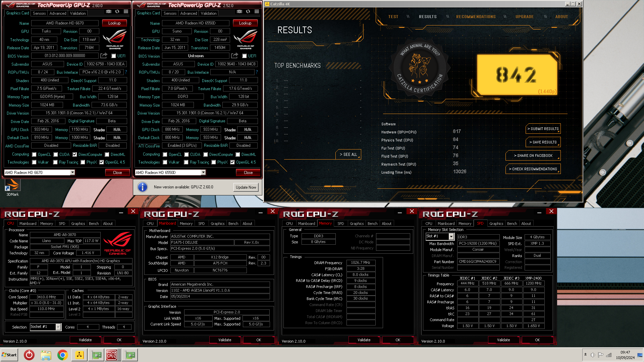Toggle UEFI checkbox in HD 6670 window
The width and height of the screenshot is (644, 362).
113,56
